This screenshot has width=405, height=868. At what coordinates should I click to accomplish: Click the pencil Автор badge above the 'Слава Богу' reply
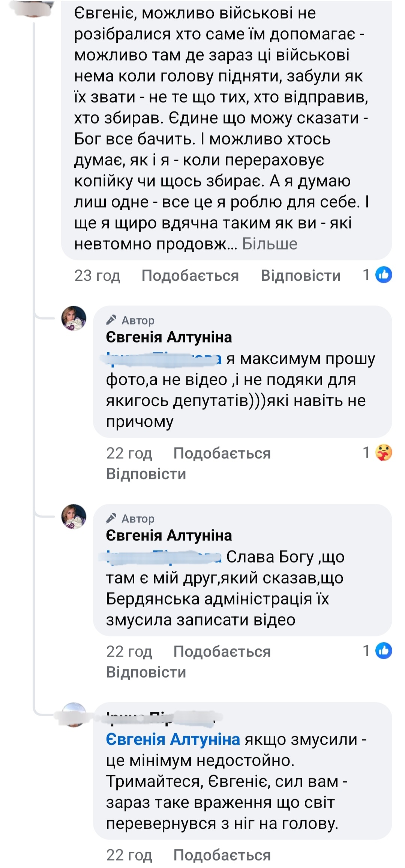[x=130, y=519]
